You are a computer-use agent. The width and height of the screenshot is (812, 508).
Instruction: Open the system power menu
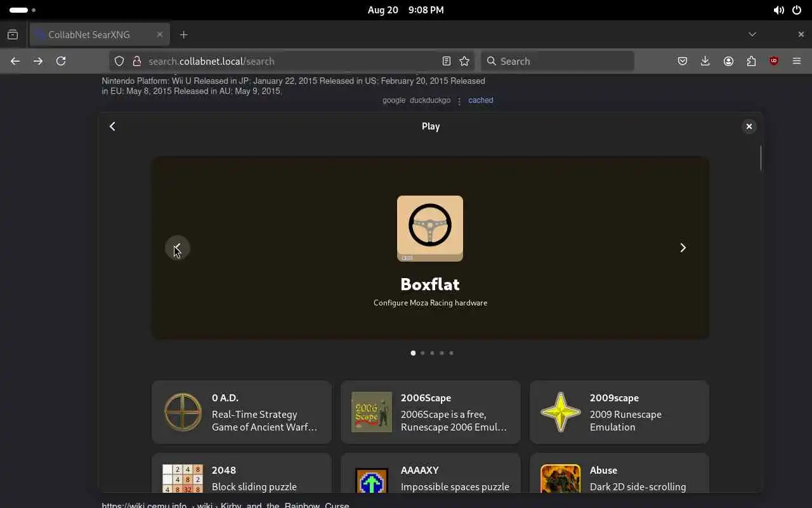[797, 10]
